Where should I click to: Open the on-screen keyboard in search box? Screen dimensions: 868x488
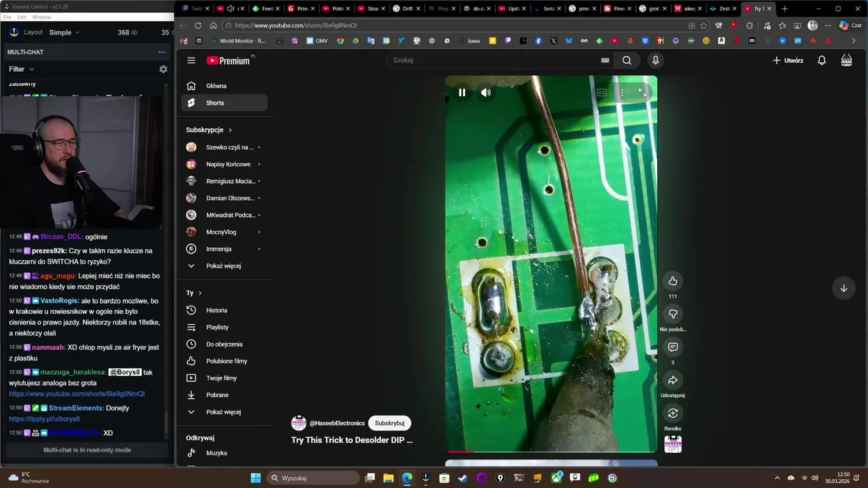[x=605, y=60]
